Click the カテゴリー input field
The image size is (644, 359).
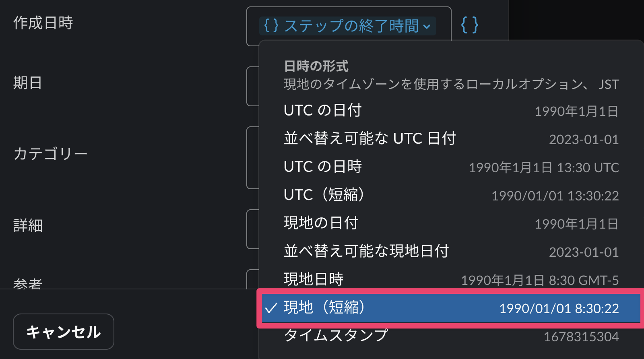tap(252, 158)
